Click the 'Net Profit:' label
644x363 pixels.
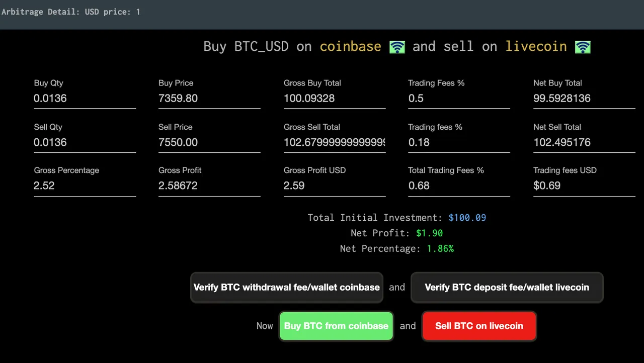click(x=380, y=233)
